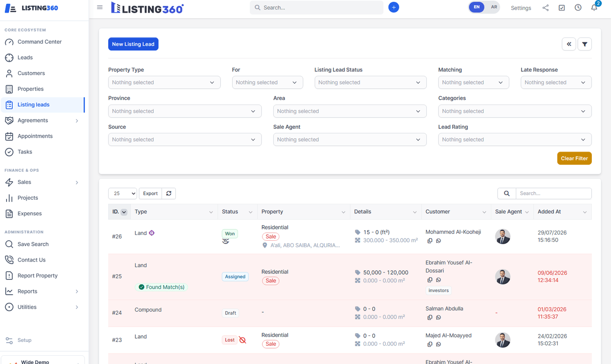Image resolution: width=611 pixels, height=364 pixels.
Task: Open the share icon in top bar
Action: pos(546,7)
